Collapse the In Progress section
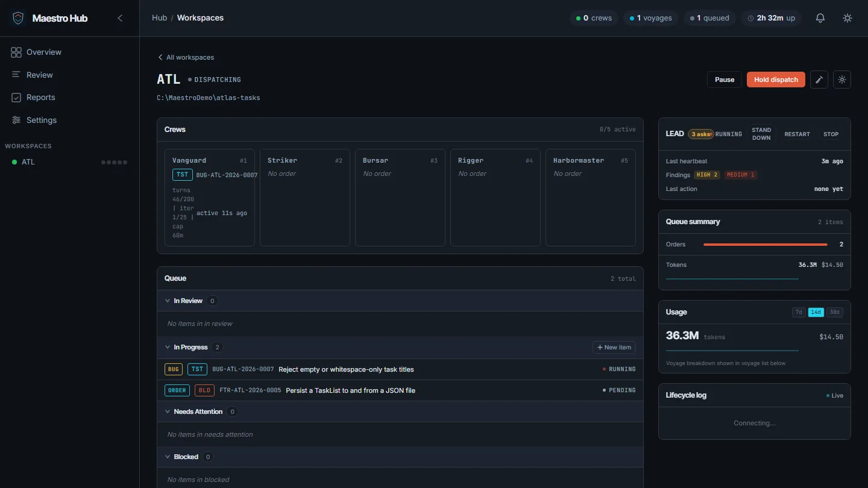Screen dimensions: 868x488 tap(168, 347)
